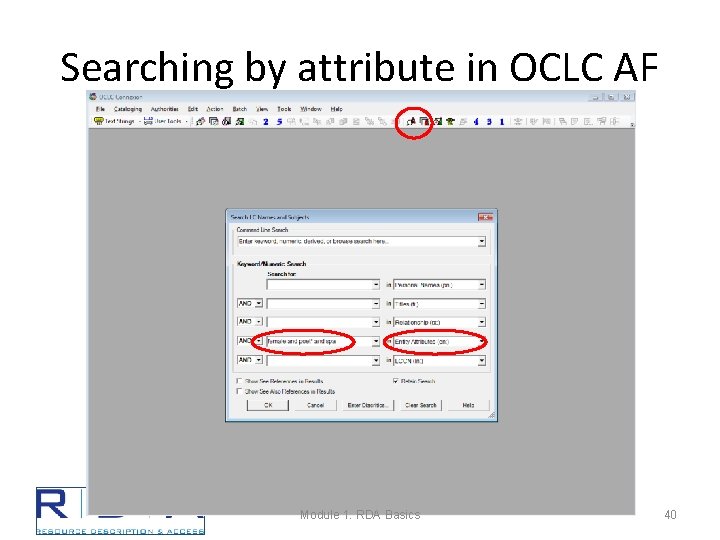Open the Tools menu
The width and height of the screenshot is (720, 540).
tap(284, 109)
